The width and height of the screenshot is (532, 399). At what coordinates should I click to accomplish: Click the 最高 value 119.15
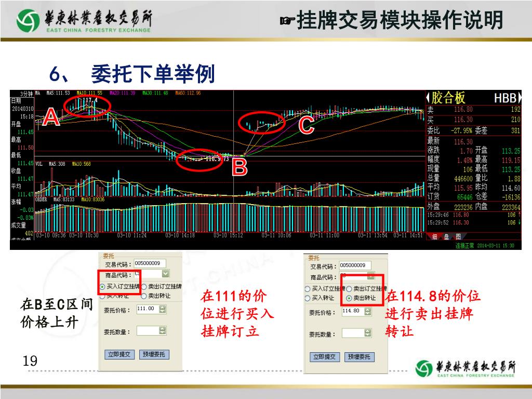click(511, 160)
